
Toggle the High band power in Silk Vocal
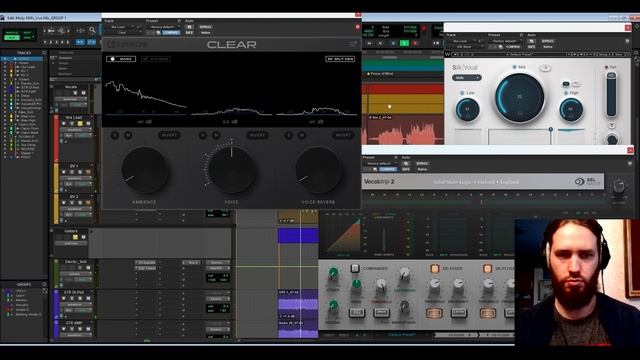[566, 93]
